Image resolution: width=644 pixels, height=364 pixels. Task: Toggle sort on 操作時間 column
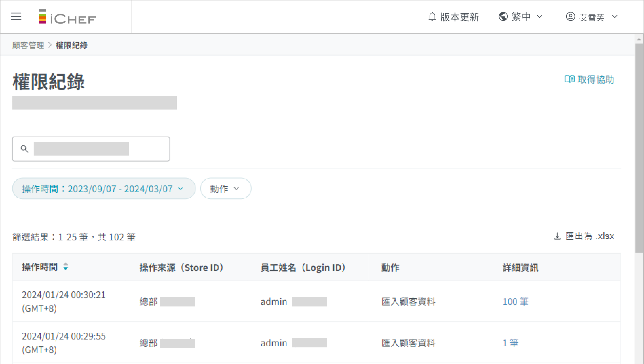click(66, 267)
